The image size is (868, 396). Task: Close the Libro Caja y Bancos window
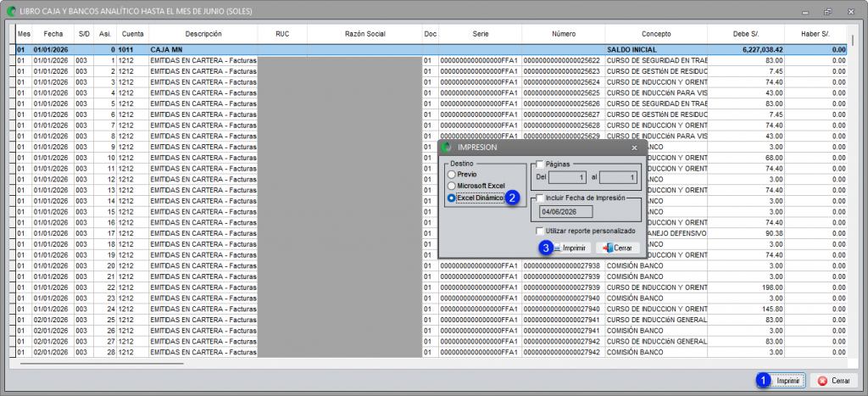850,11
